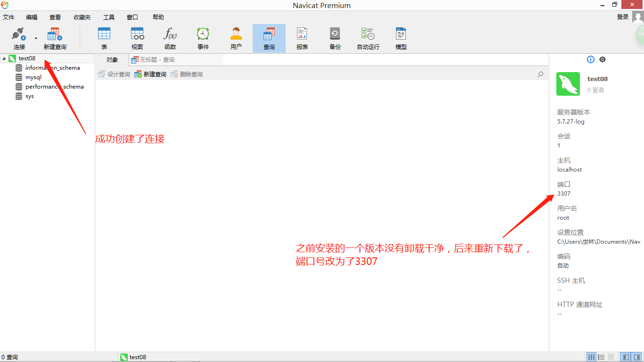The width and height of the screenshot is (644, 362).
Task: Click the port value 3307
Action: click(564, 194)
